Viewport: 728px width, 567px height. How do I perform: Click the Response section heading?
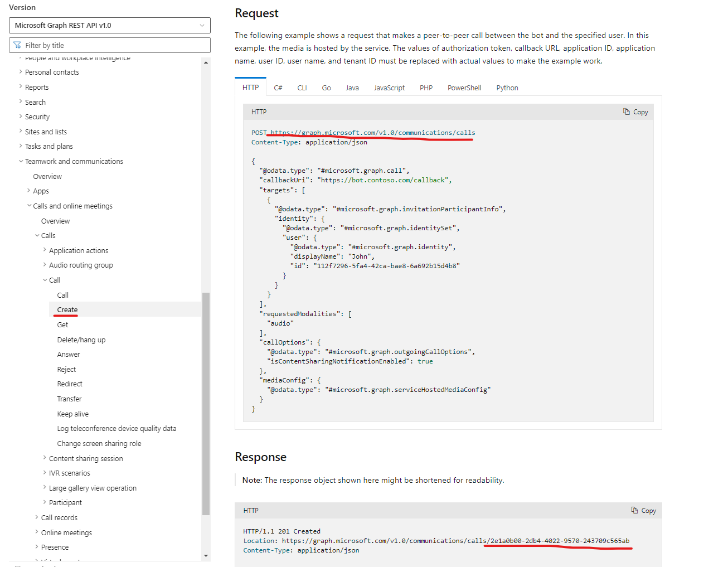(x=260, y=457)
